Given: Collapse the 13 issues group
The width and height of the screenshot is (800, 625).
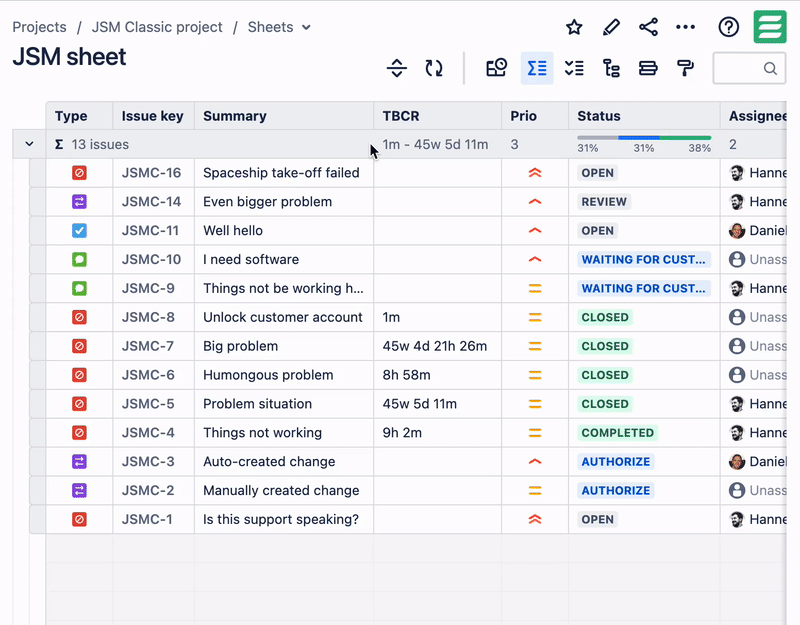Looking at the screenshot, I should [x=29, y=144].
